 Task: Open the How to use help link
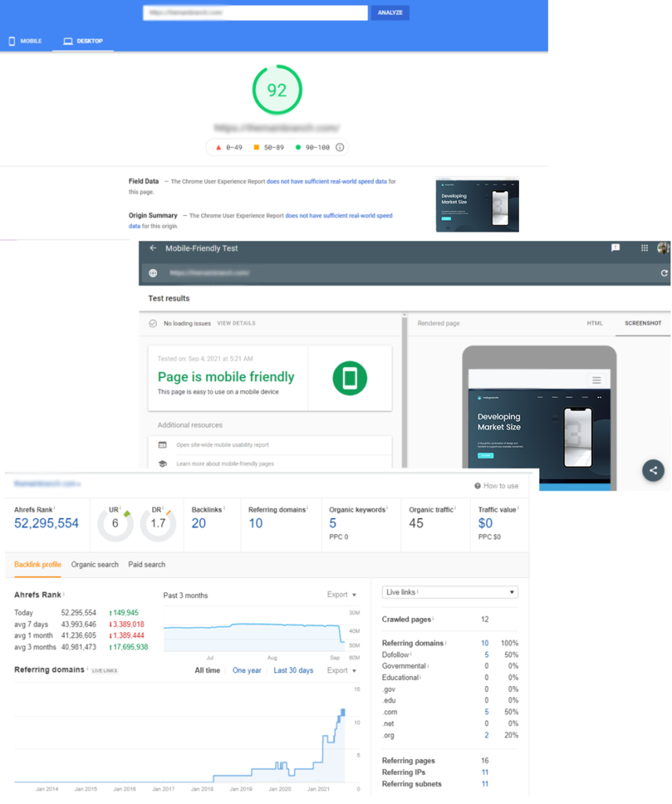point(496,486)
